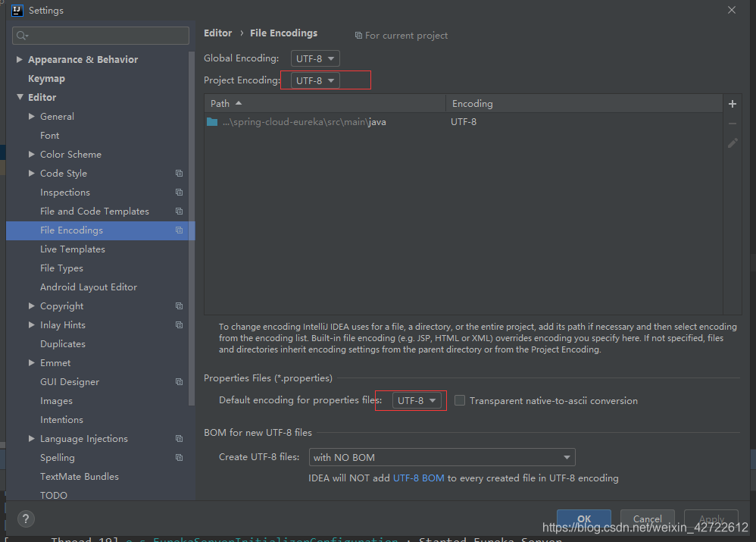756x542 pixels.
Task: Click the reset icon beside Code Style
Action: click(x=179, y=173)
